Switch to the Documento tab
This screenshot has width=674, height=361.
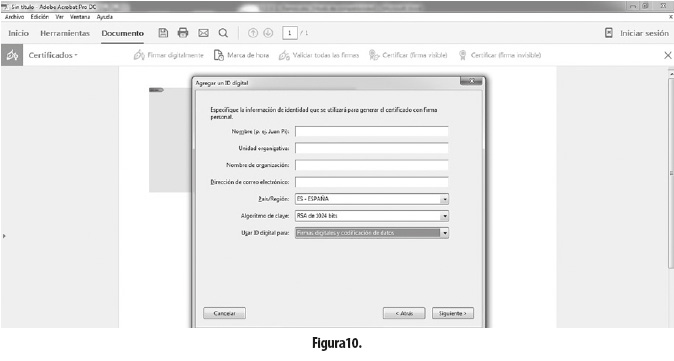[123, 33]
